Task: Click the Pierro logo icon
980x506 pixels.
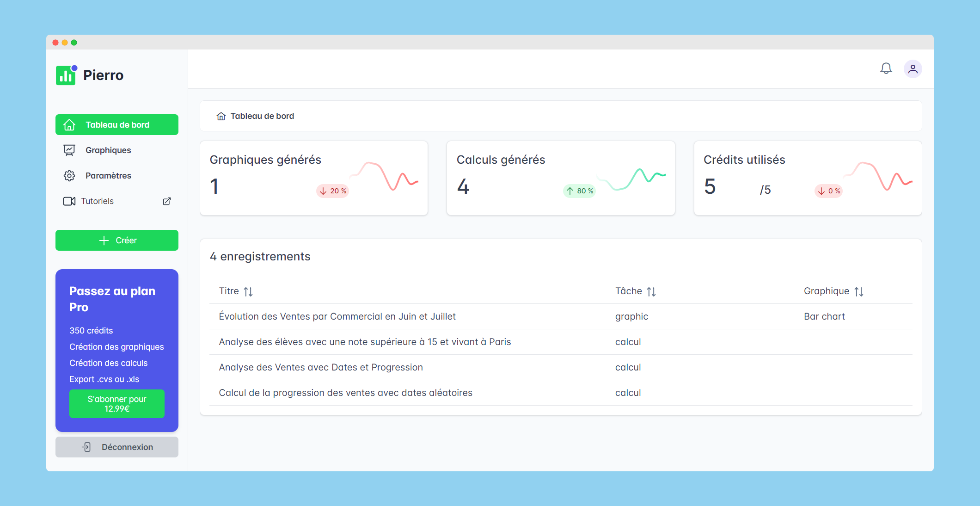Action: 66,75
